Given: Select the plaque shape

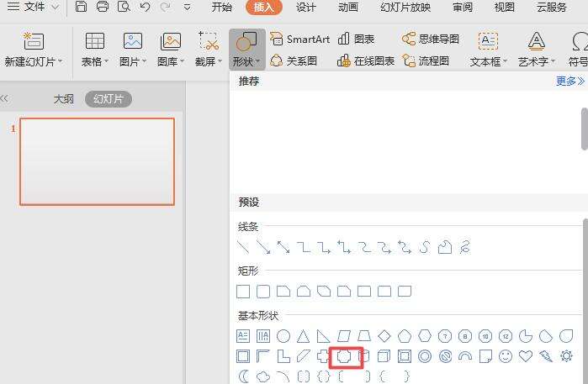Looking at the screenshot, I should pyautogui.click(x=344, y=356).
